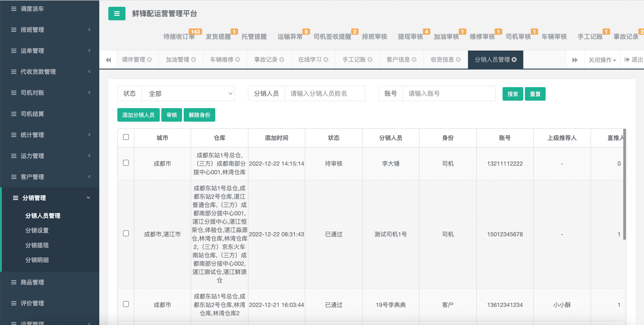The width and height of the screenshot is (644, 325).
Task: Click the 审核 action button
Action: pos(171,115)
